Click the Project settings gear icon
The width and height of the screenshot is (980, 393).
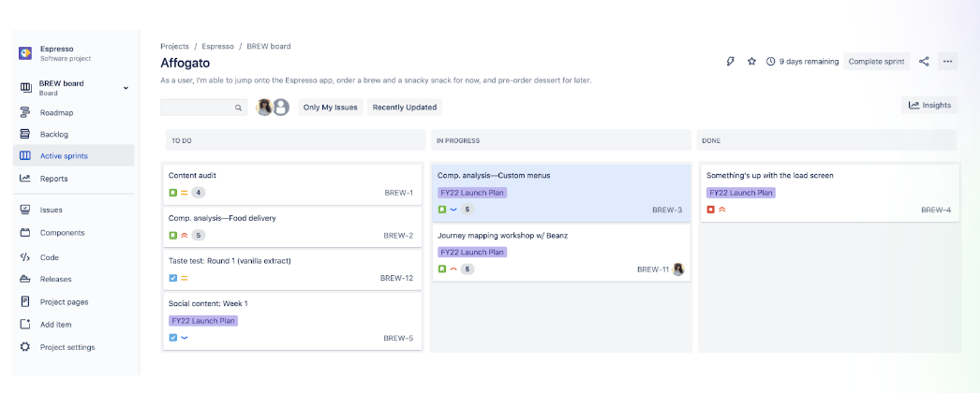click(x=25, y=347)
